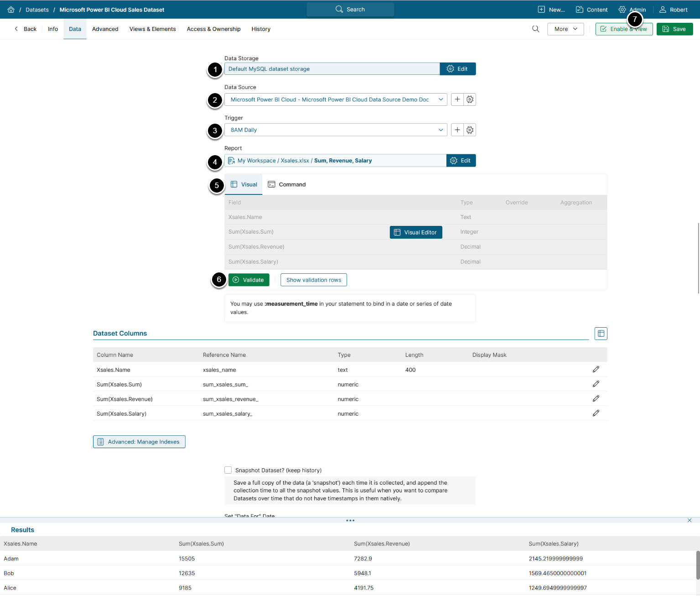Edit the Sum(Xsales.Salary) column pencil icon
The image size is (700, 596).
596,413
